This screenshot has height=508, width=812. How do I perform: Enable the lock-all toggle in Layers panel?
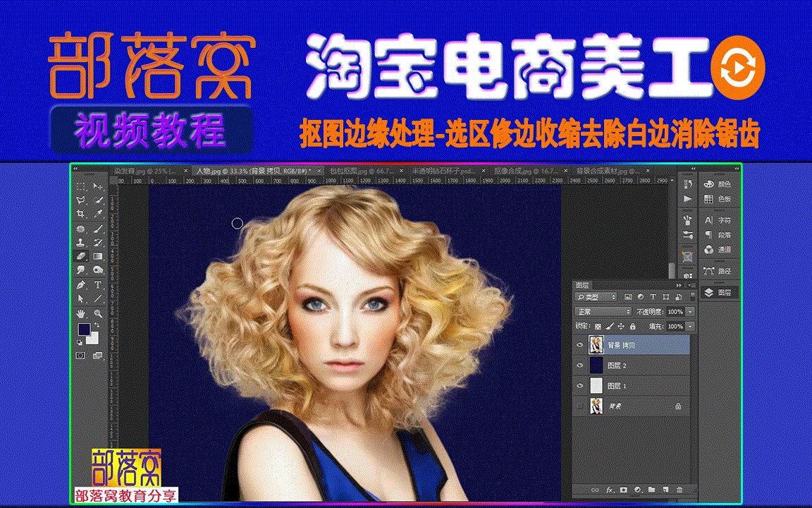(x=632, y=327)
